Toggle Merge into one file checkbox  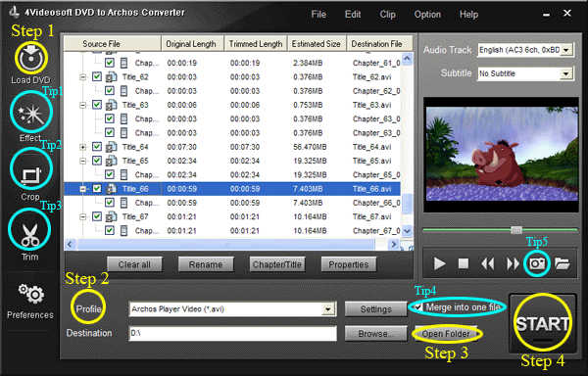pyautogui.click(x=418, y=307)
